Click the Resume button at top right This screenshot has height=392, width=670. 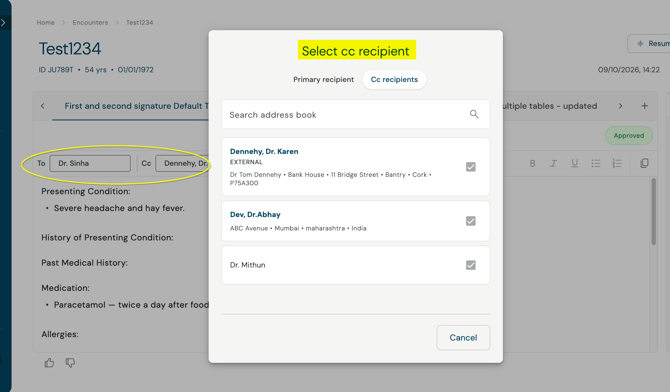(649, 44)
